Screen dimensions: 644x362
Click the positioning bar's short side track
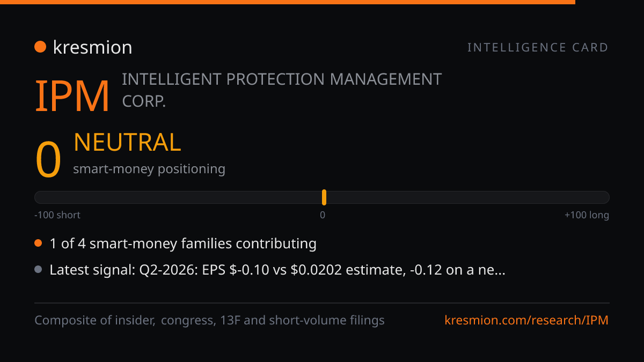pyautogui.click(x=178, y=197)
